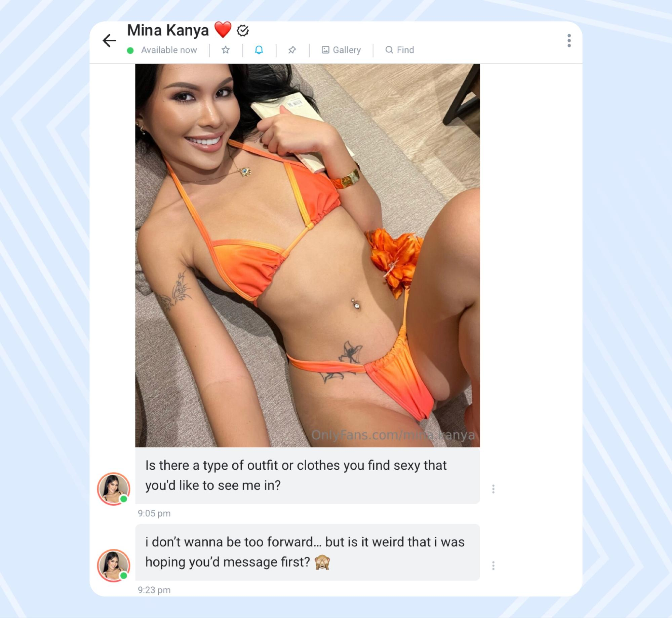
Task: Click the avatar beside the outfit question message
Action: point(114,489)
